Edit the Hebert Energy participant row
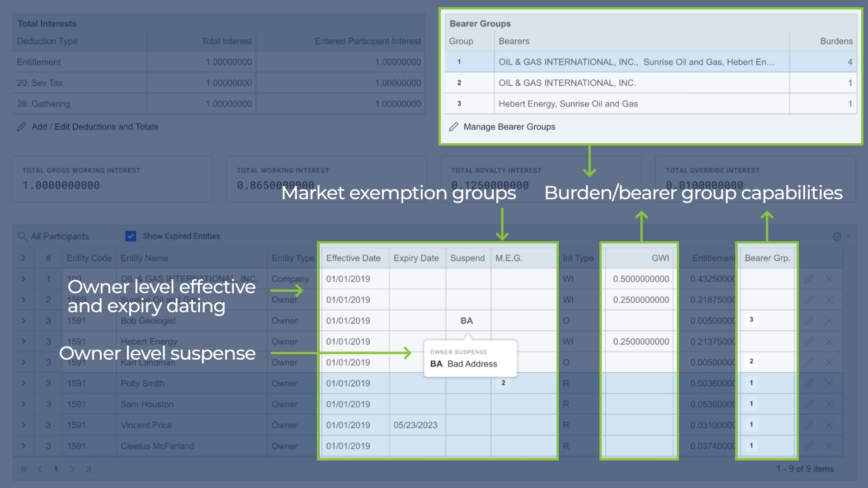 809,342
